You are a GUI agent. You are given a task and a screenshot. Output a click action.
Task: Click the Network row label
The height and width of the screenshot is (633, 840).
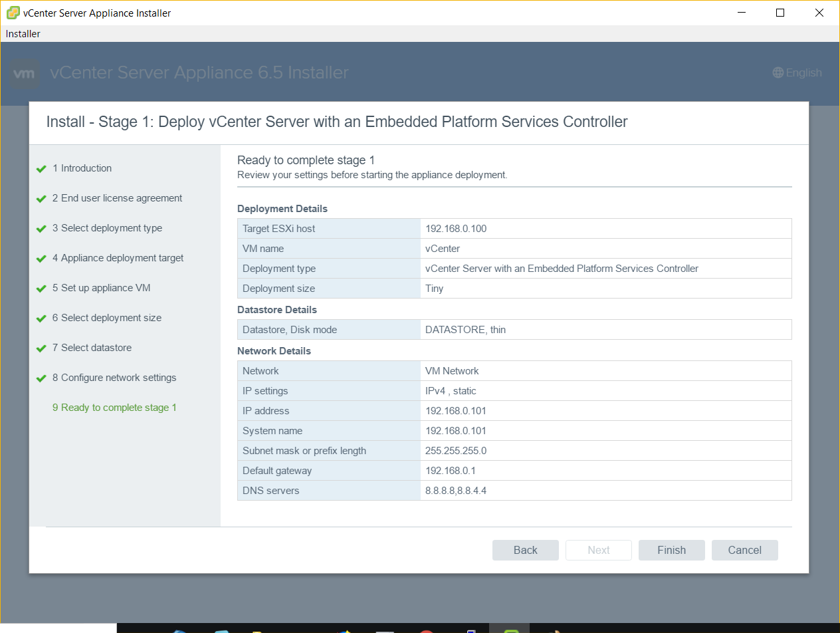(x=261, y=371)
